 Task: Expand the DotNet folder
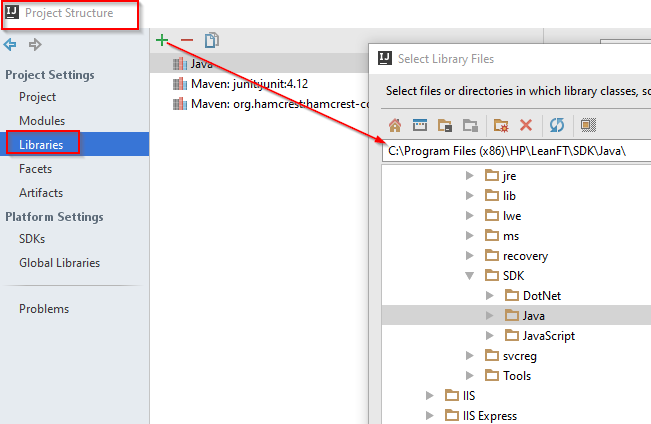490,296
